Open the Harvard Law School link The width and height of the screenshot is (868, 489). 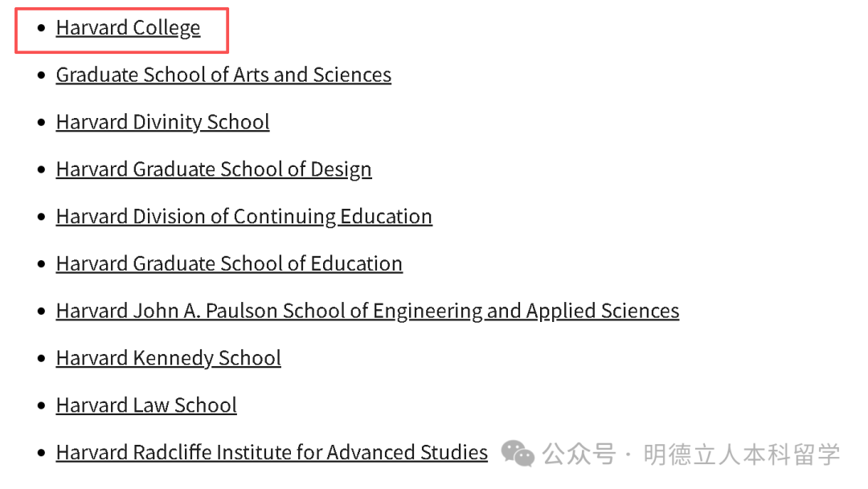(x=146, y=405)
